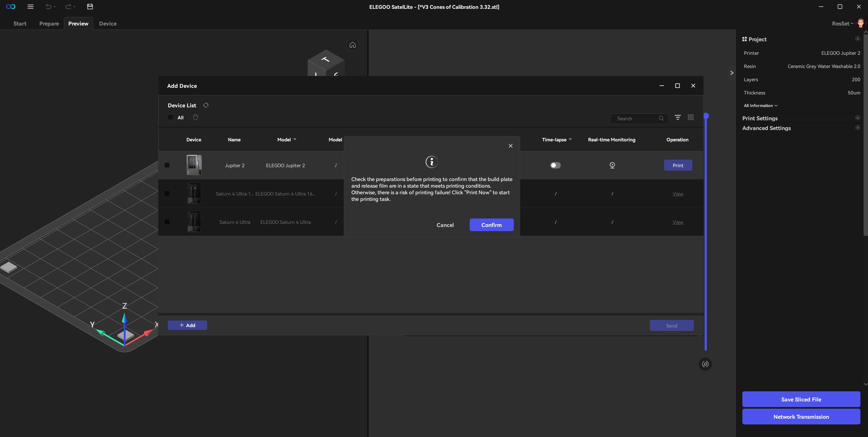The width and height of the screenshot is (868, 437).
Task: Switch to grid view icon
Action: pyautogui.click(x=691, y=117)
